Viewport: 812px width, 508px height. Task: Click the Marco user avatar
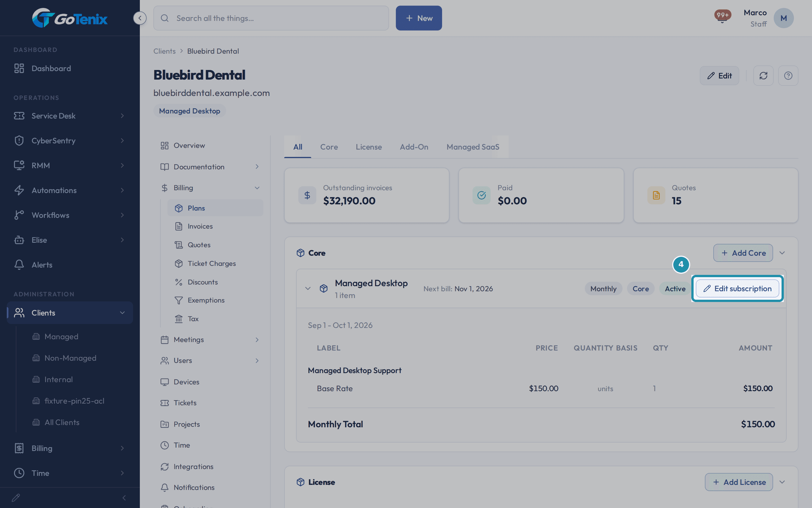click(x=784, y=18)
